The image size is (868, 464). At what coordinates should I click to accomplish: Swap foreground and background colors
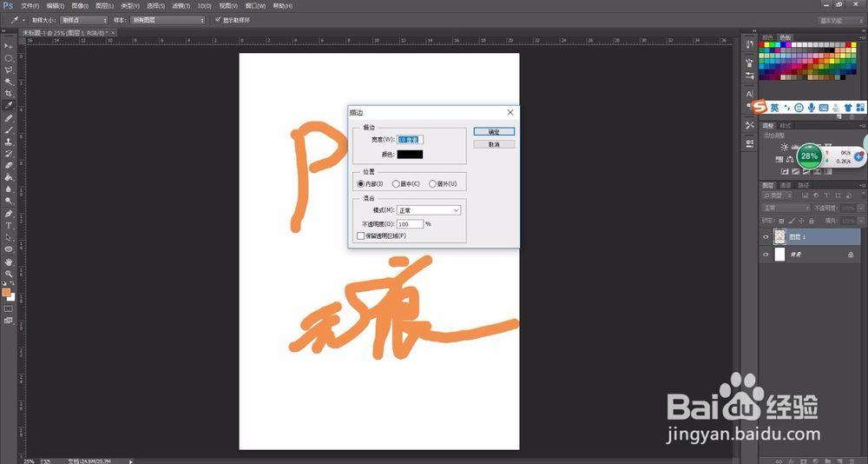(x=12, y=283)
